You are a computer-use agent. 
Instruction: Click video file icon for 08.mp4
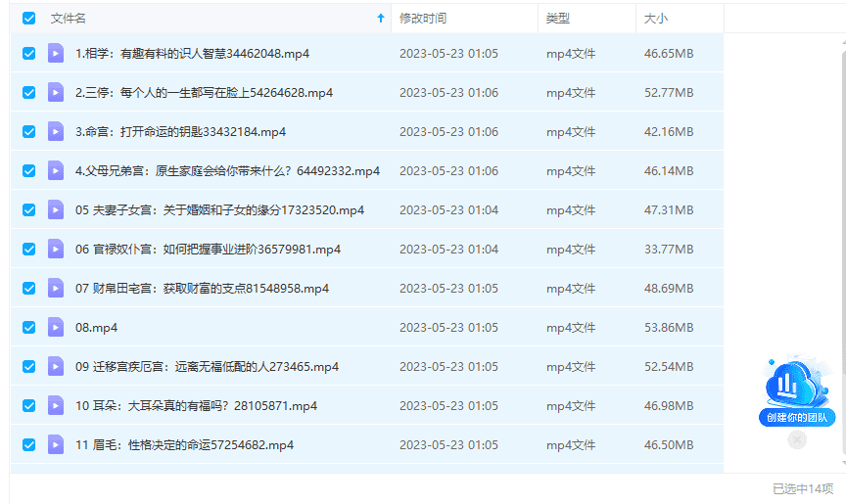pos(56,328)
